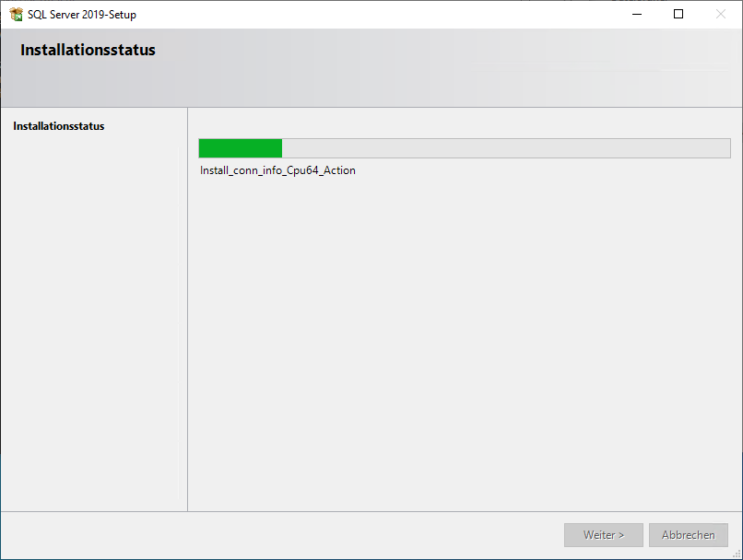Image resolution: width=743 pixels, height=560 pixels.
Task: Click the Install_conn_info_Cpu64_Action status text
Action: point(277,170)
